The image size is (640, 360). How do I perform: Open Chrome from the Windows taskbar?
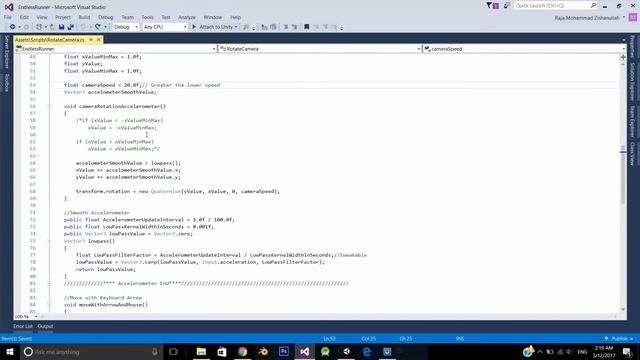click(x=242, y=351)
